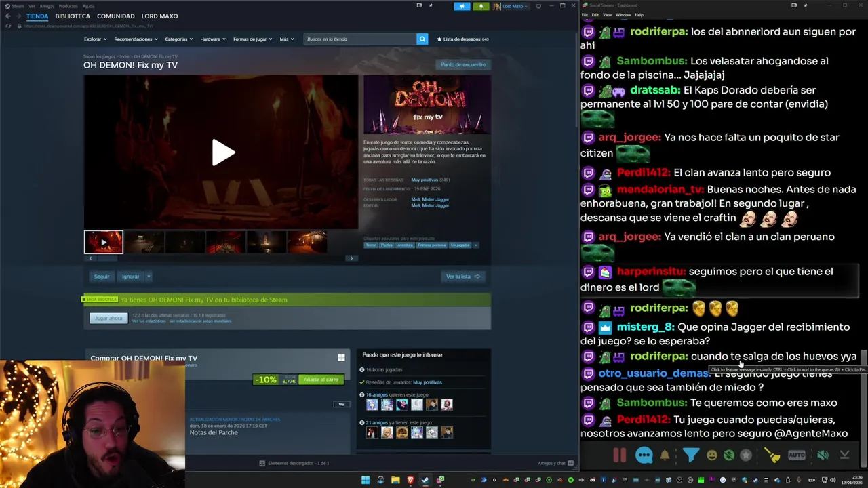This screenshot has height=488, width=868.
Task: Expand the Más dropdown in store nav
Action: pyautogui.click(x=286, y=39)
